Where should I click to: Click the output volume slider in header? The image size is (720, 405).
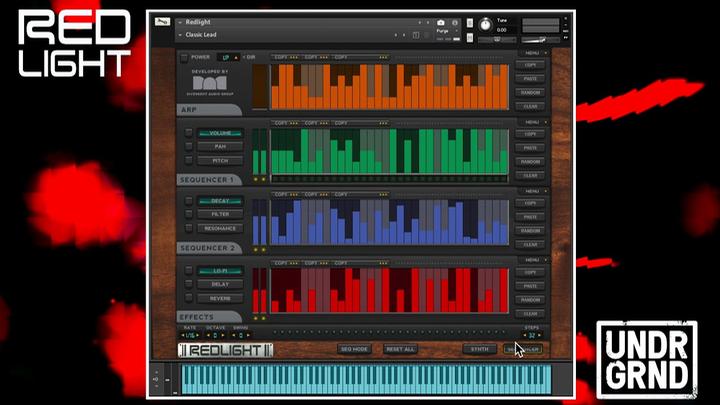(540, 40)
